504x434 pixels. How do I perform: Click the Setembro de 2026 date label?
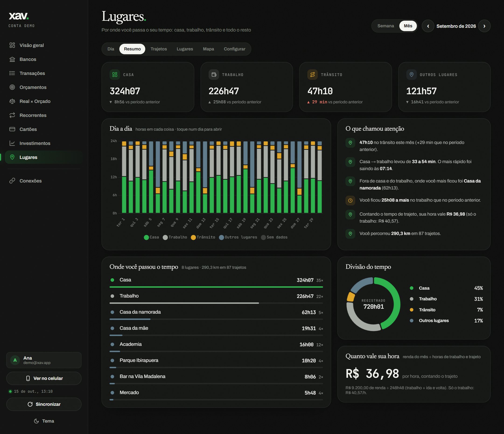tap(456, 26)
